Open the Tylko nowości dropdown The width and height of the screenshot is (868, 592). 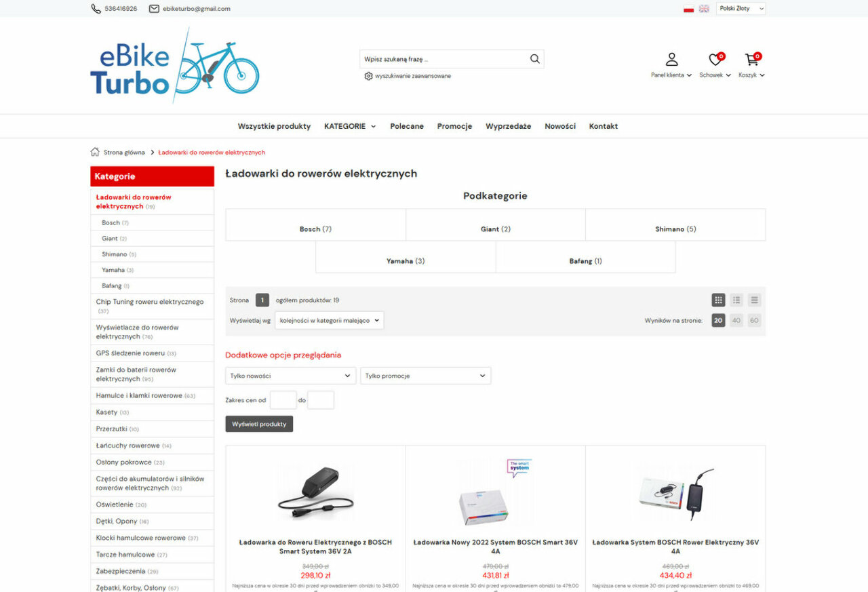tap(290, 376)
